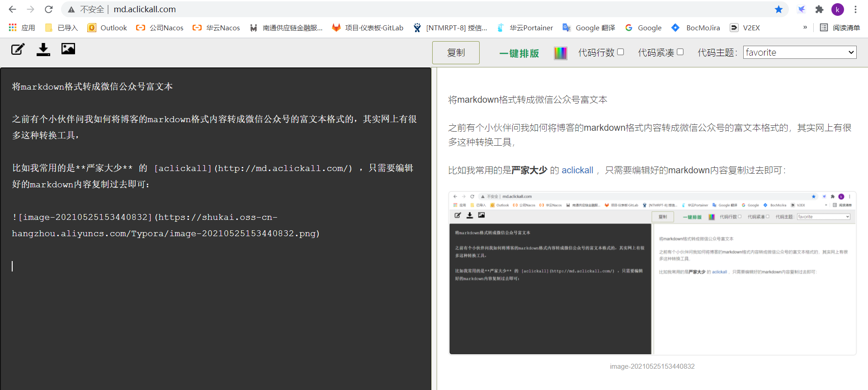This screenshot has width=868, height=390.
Task: Open the 已导入 bookmarks folder
Action: (61, 28)
